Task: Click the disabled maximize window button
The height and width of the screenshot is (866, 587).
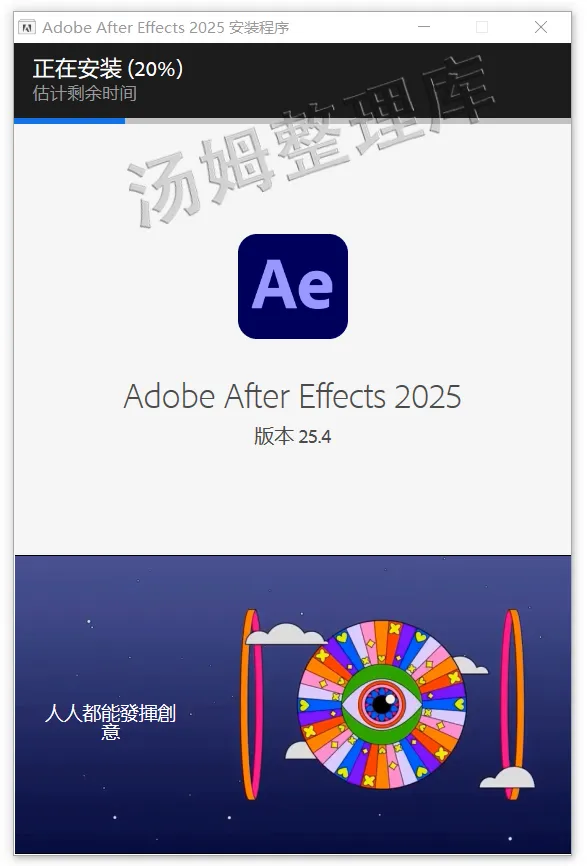Action: (482, 27)
